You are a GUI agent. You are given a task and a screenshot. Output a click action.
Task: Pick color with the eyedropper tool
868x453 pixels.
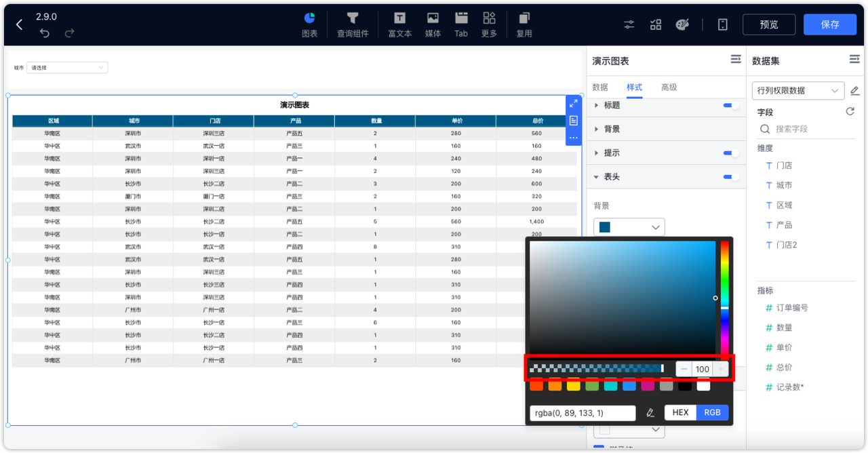click(650, 412)
